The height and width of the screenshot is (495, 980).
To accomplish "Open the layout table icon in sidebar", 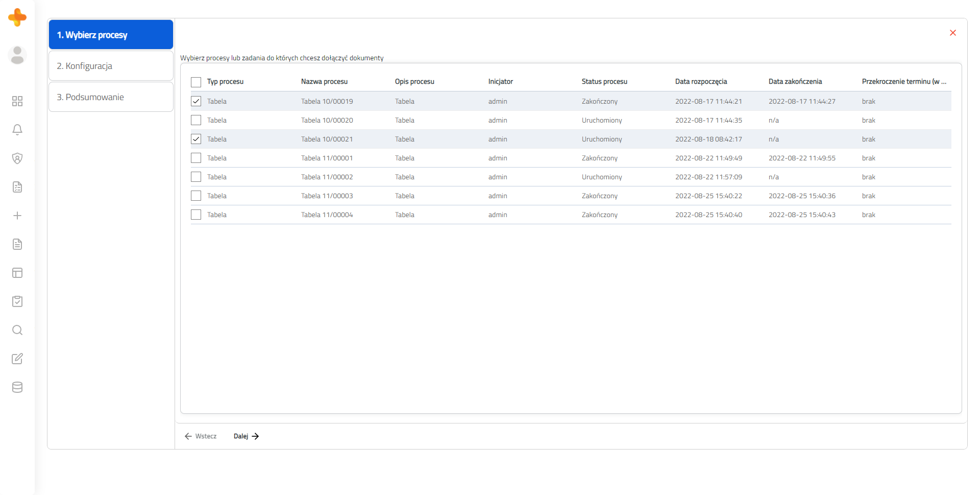I will pos(17,273).
